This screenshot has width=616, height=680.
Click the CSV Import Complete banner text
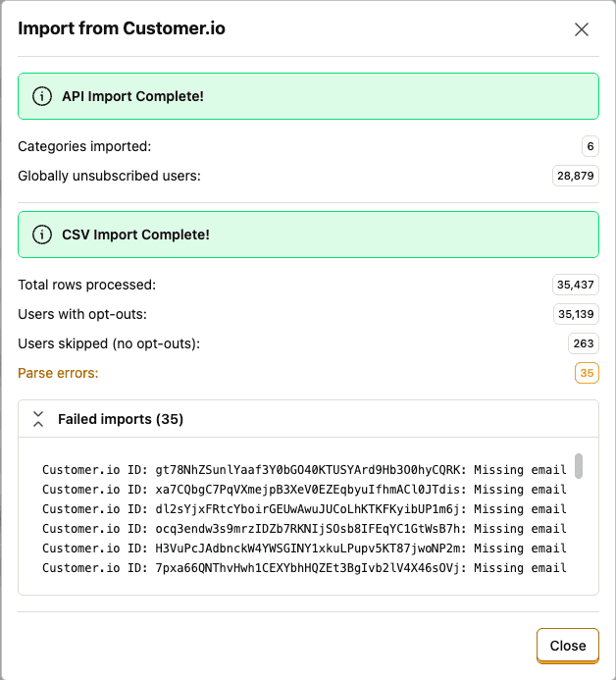click(x=135, y=235)
